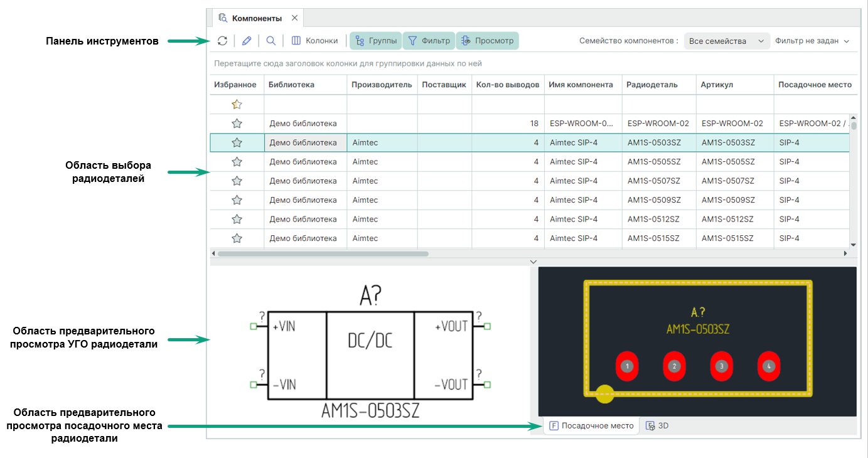Screen dimensions: 868x458
Task: Open the Колонки column chooser
Action: pyautogui.click(x=315, y=41)
